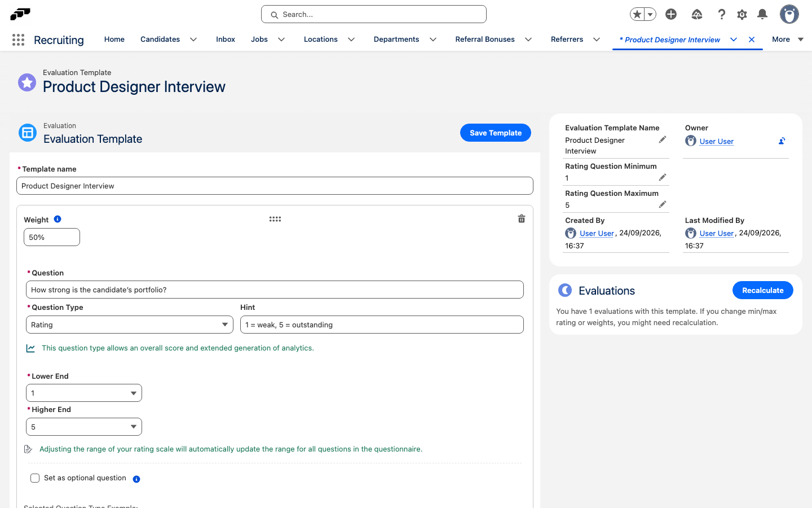Close the Product Designer Interview tab

point(752,40)
